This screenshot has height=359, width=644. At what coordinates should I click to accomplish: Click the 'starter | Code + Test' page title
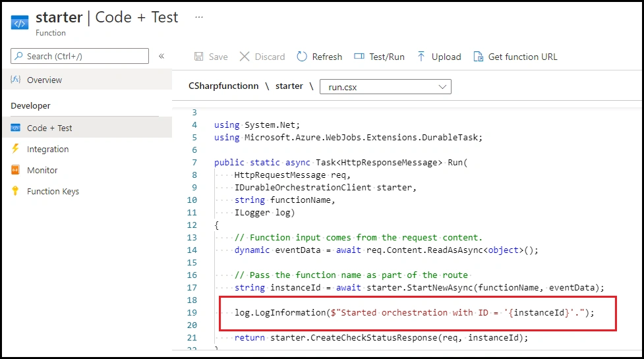pyautogui.click(x=107, y=17)
